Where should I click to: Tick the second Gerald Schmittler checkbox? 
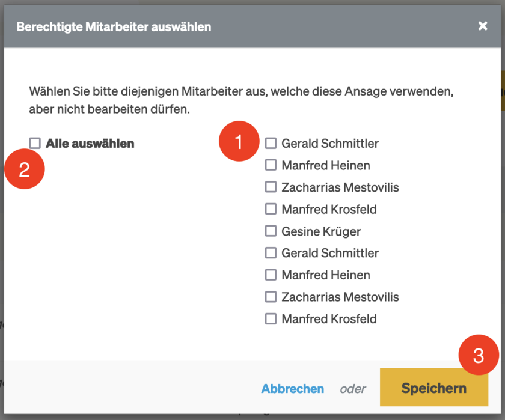[271, 253]
